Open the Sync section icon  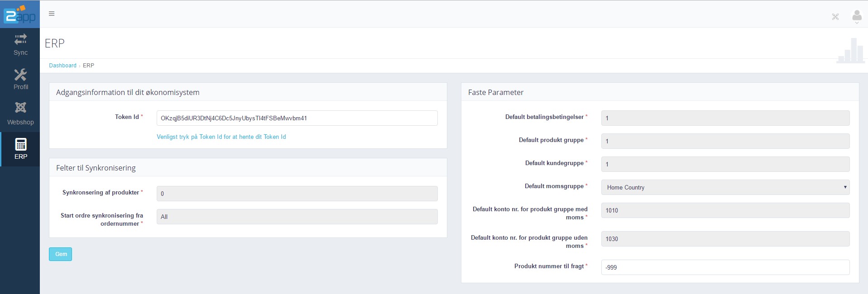(x=20, y=40)
